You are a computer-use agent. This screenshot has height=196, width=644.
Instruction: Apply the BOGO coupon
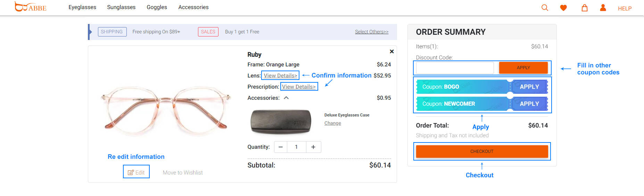529,87
